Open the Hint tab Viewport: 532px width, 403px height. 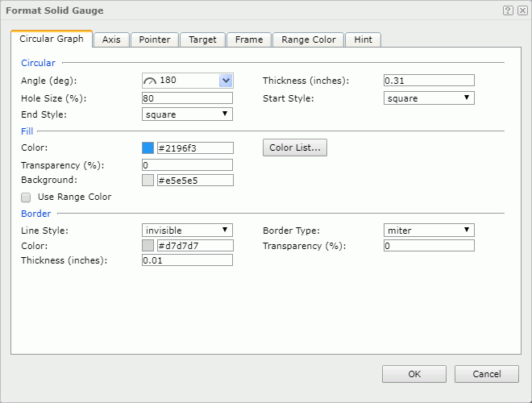[x=363, y=39]
